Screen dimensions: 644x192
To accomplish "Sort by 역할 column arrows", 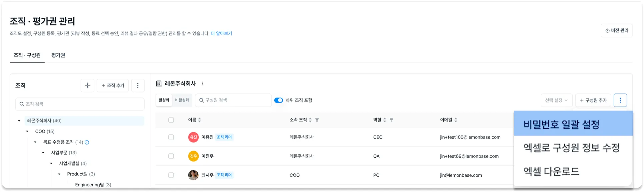I will (x=385, y=120).
